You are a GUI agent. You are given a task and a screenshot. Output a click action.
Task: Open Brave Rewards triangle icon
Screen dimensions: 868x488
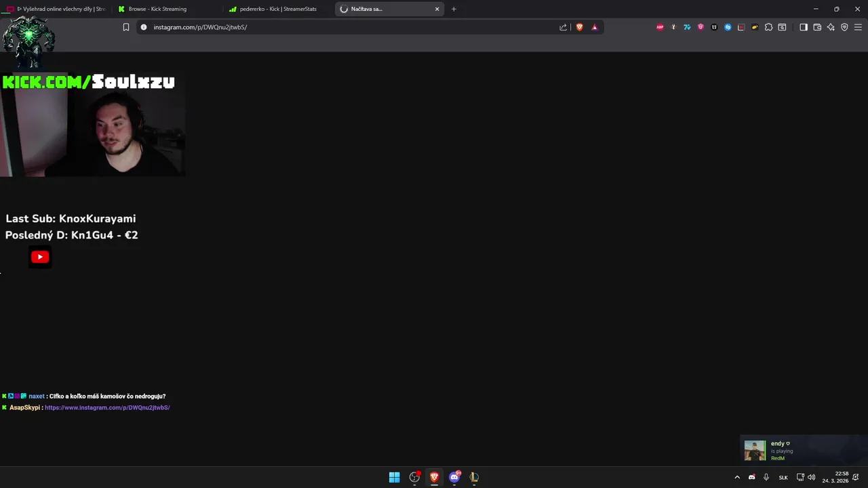coord(595,27)
